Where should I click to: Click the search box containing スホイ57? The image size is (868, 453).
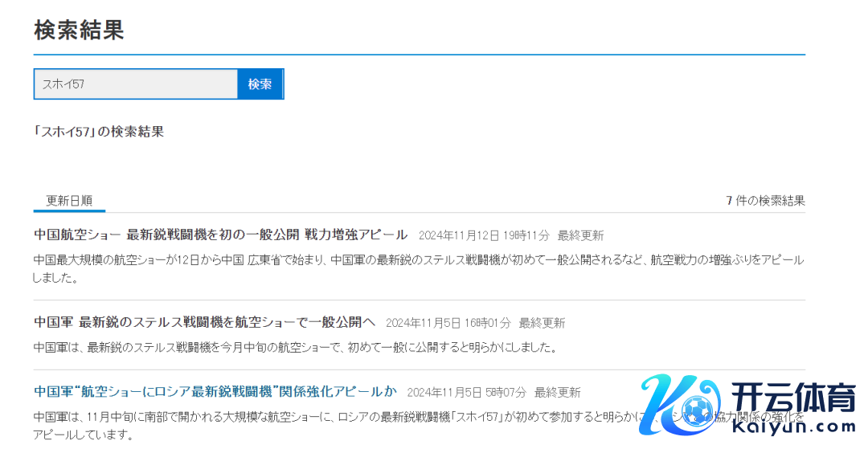(135, 84)
